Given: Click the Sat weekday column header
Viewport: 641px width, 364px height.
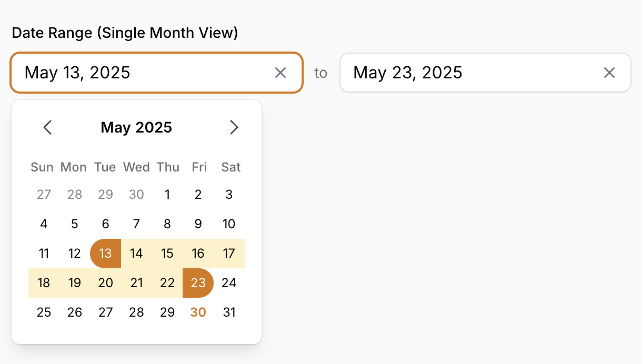Looking at the screenshot, I should (230, 167).
